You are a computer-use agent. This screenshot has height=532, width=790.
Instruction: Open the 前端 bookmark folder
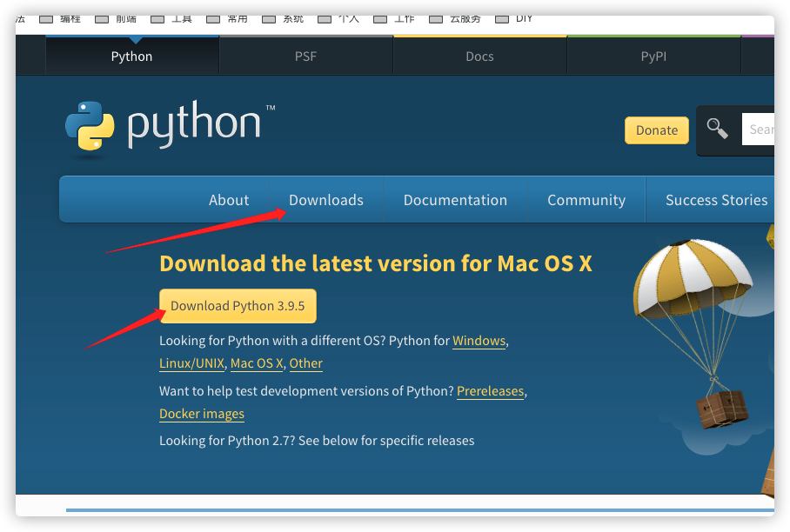coord(117,19)
